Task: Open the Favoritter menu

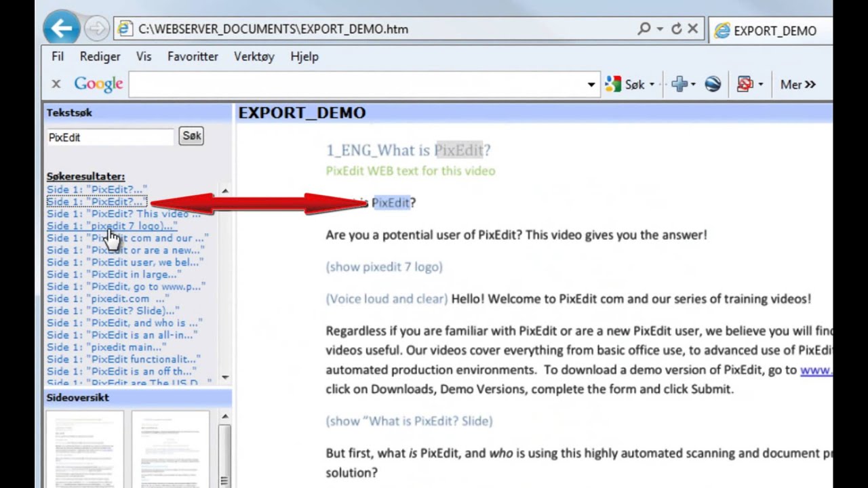Action: pyautogui.click(x=193, y=57)
